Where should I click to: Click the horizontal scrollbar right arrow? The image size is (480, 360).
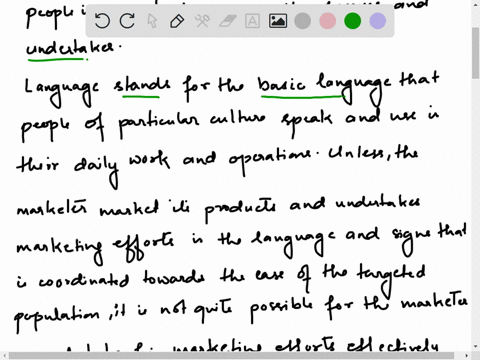pos(467,356)
